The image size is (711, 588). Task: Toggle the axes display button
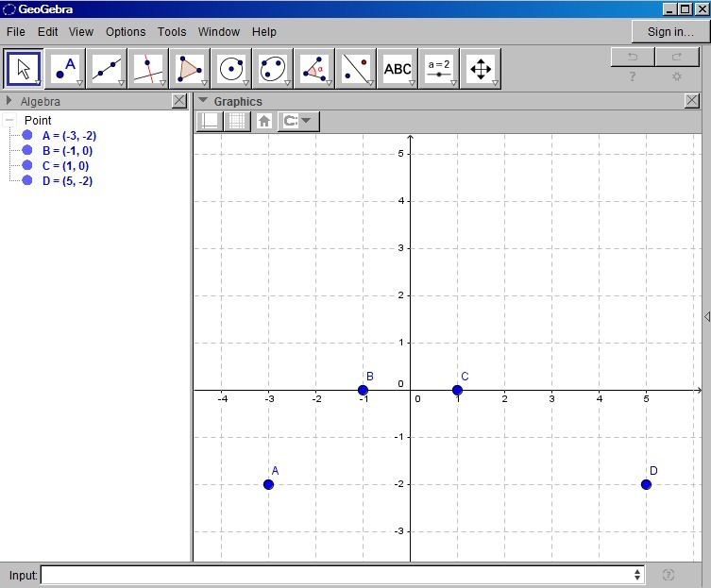click(209, 121)
